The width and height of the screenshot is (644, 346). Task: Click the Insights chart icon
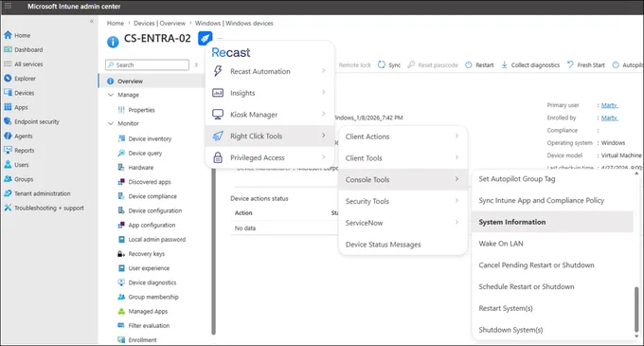click(x=218, y=93)
